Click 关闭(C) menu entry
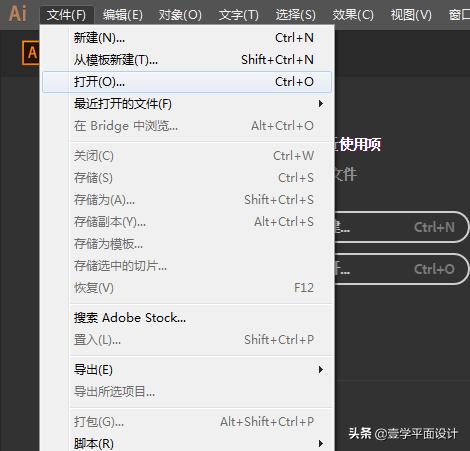This screenshot has height=451, width=470. [x=187, y=156]
